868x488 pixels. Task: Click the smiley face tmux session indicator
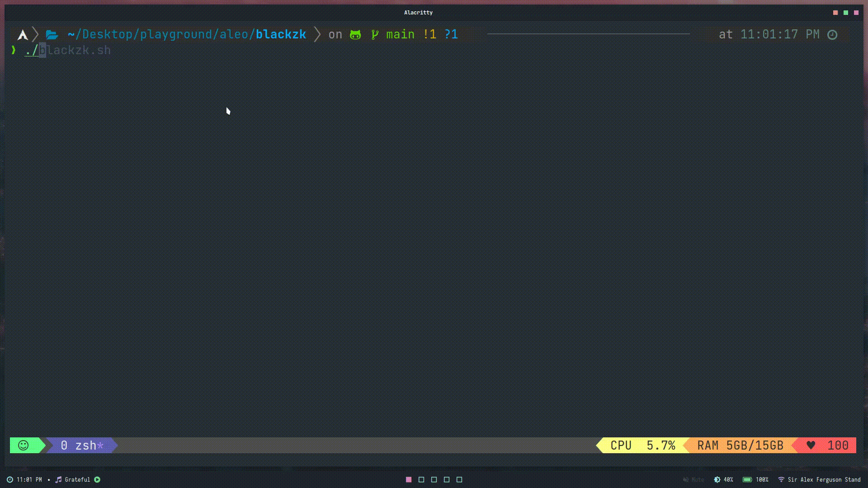(24, 446)
